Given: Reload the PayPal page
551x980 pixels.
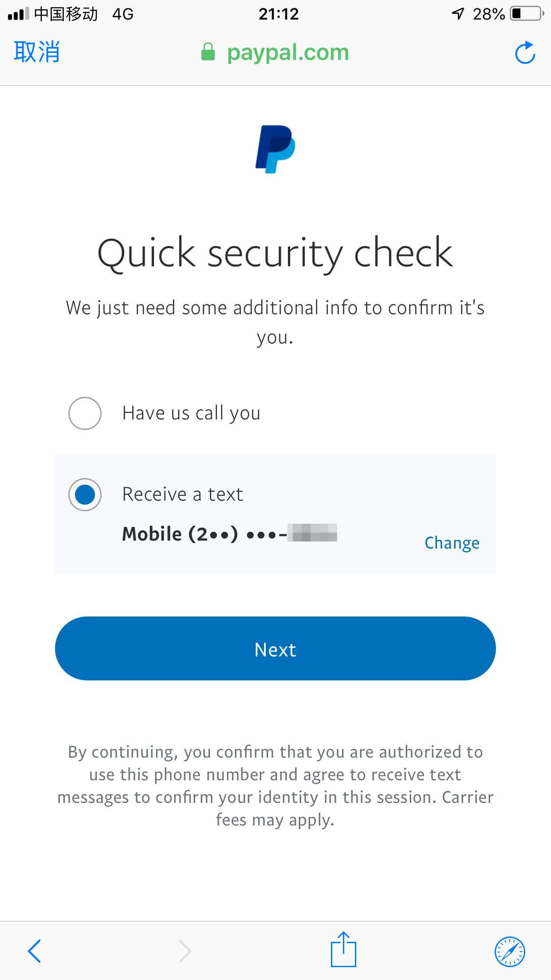Looking at the screenshot, I should point(525,53).
